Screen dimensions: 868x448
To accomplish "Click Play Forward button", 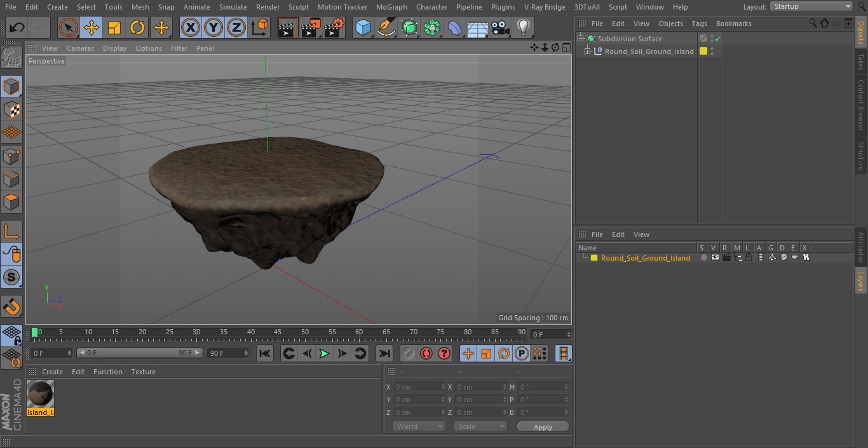I will tap(324, 353).
